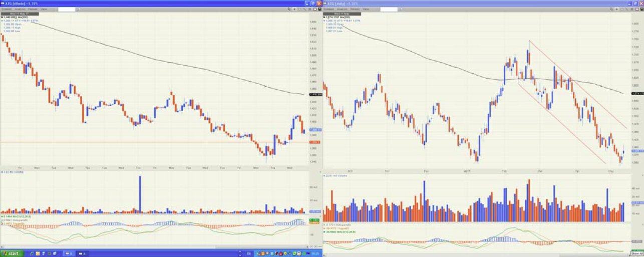Screen dimensions: 644x257
Task: Click the Windows Start button
Action: click(12, 253)
